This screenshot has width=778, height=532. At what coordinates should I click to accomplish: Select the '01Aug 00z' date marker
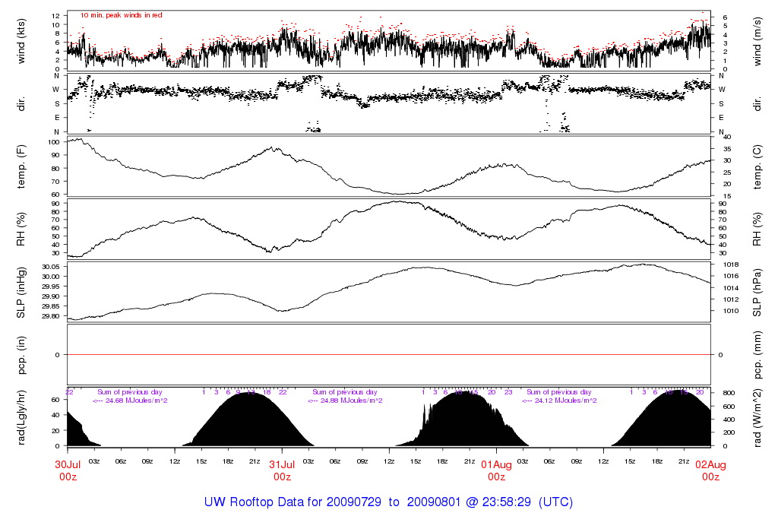pos(496,470)
